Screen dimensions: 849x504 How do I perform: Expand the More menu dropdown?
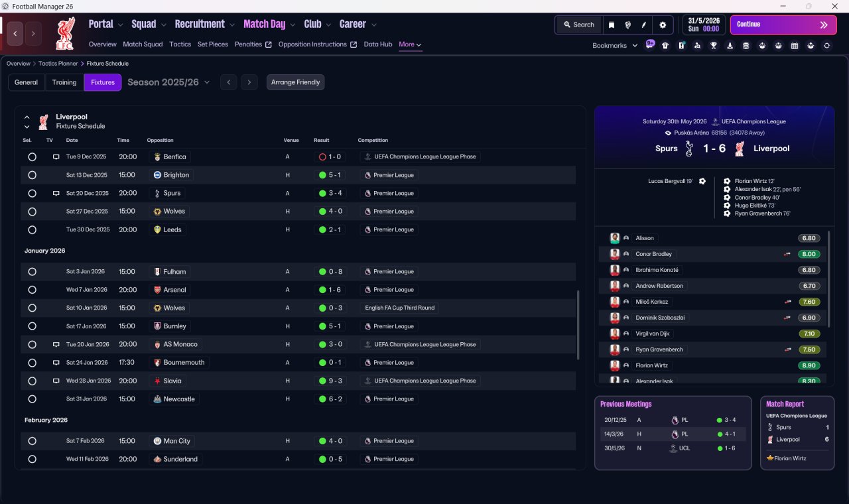click(x=410, y=44)
